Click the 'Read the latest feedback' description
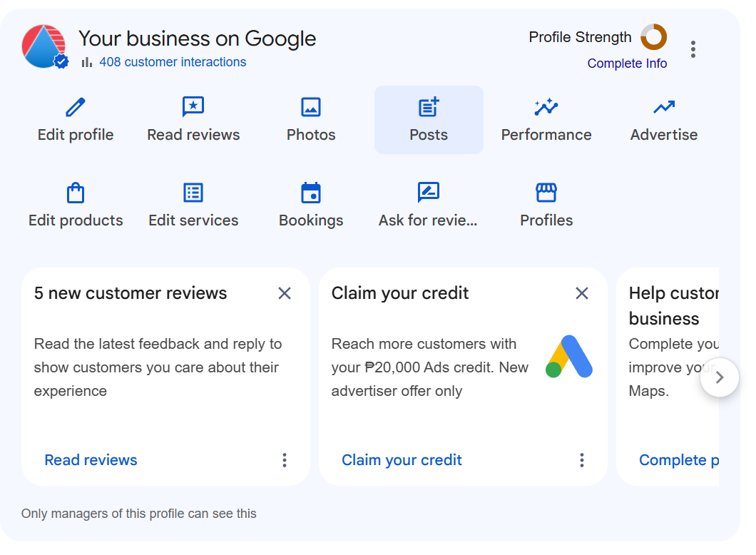 tap(158, 367)
